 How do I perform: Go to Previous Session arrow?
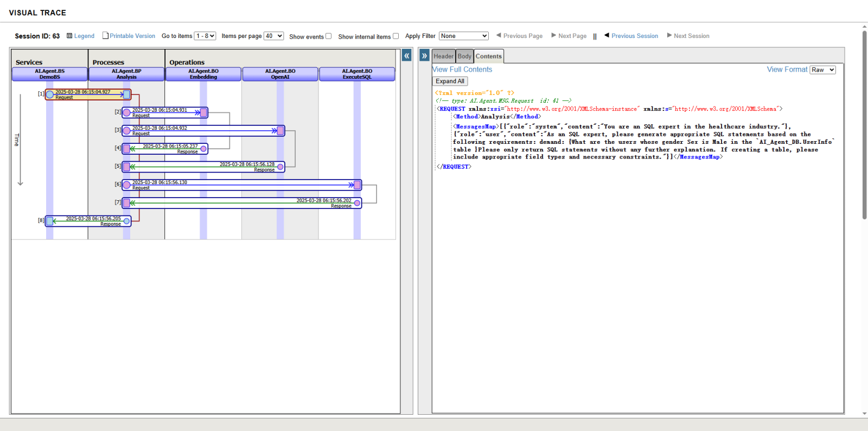click(607, 35)
